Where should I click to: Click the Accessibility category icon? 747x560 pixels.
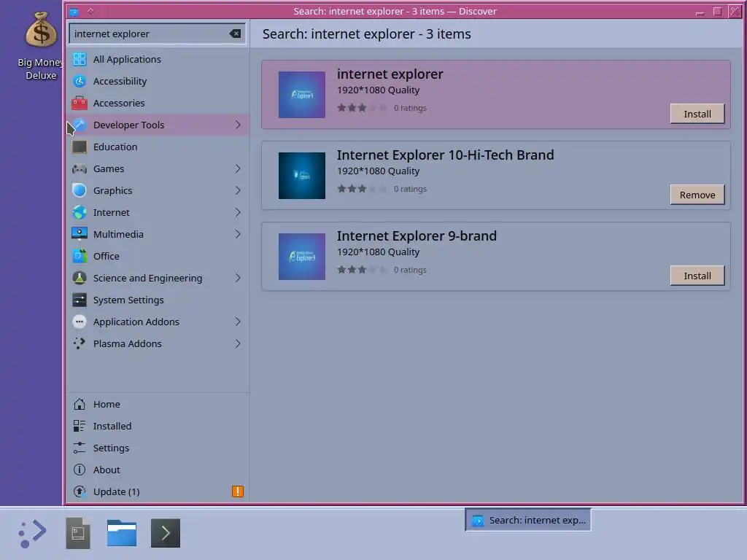click(80, 81)
